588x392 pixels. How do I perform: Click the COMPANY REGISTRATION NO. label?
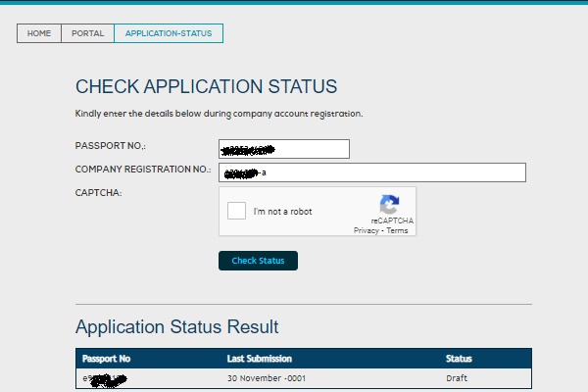click(x=143, y=170)
